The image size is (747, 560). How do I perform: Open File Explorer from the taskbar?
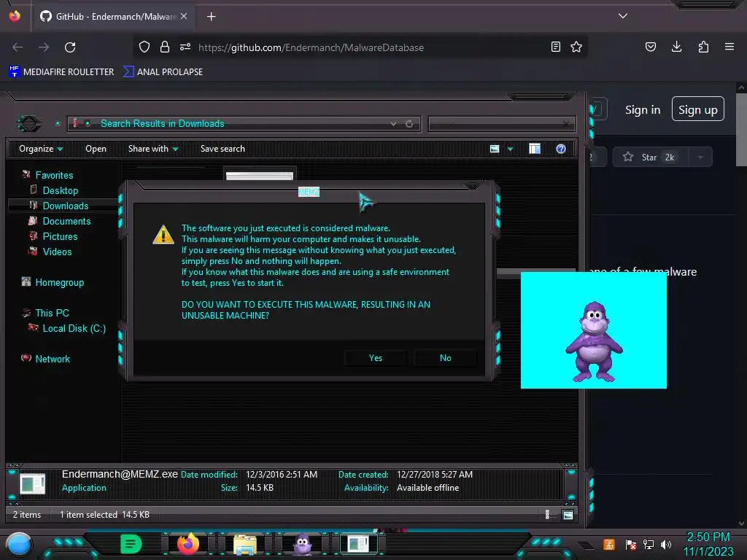pyautogui.click(x=245, y=545)
